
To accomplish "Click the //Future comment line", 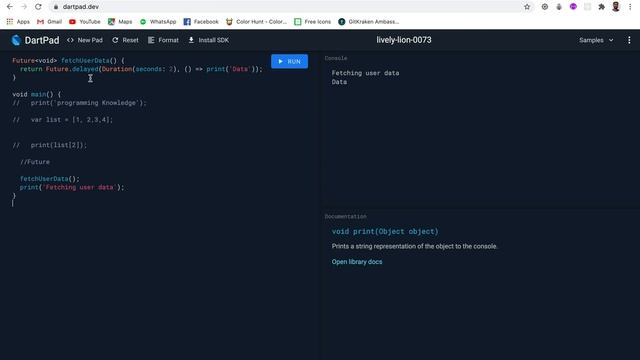I will click(x=35, y=162).
